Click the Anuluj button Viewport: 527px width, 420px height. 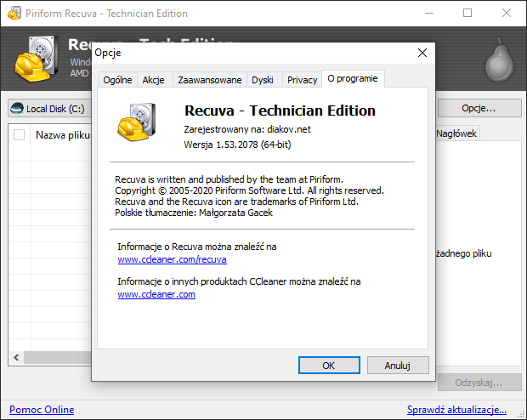click(398, 366)
